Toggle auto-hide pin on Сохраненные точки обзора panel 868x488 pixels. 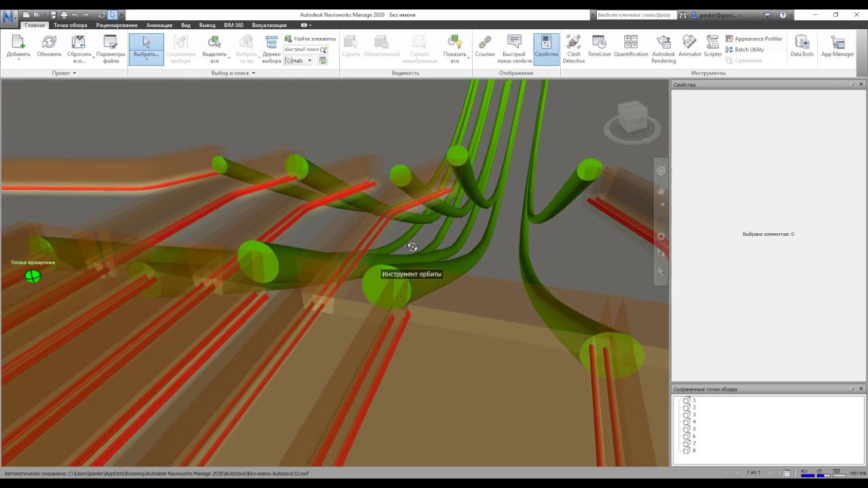coord(852,388)
